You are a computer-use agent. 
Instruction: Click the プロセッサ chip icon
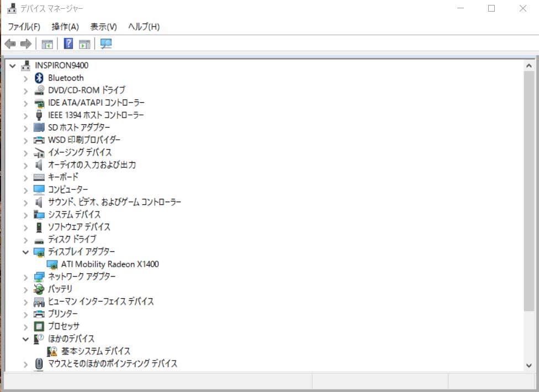click(39, 326)
